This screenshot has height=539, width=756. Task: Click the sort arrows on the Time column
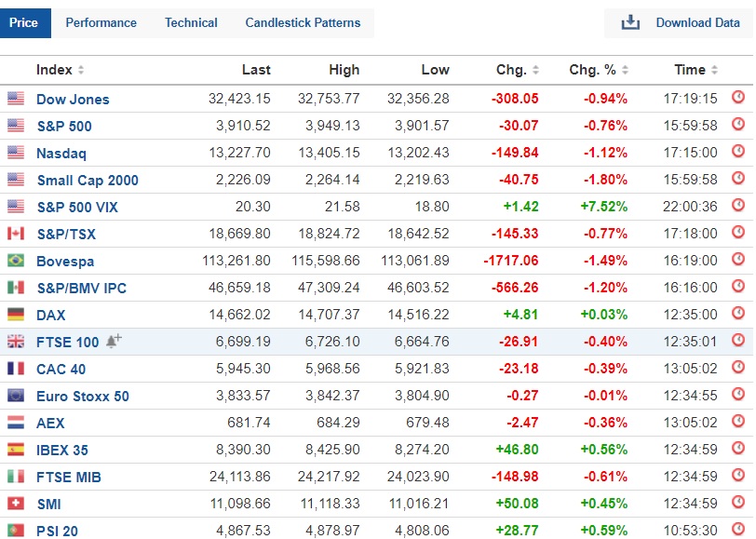713,69
